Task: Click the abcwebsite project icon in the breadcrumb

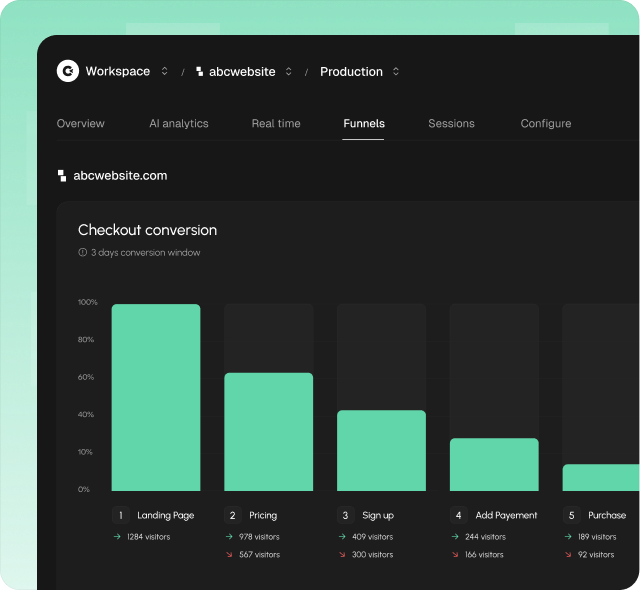Action: tap(200, 71)
